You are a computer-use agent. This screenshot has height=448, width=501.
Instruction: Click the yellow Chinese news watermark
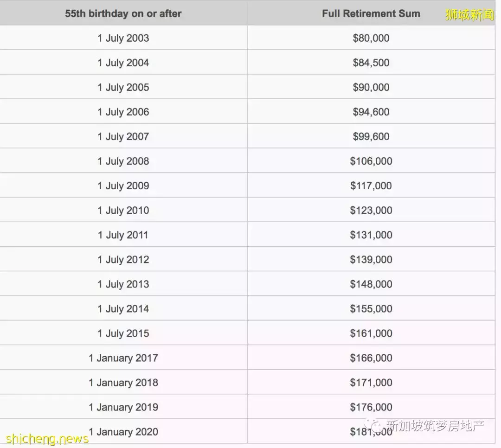tap(469, 15)
